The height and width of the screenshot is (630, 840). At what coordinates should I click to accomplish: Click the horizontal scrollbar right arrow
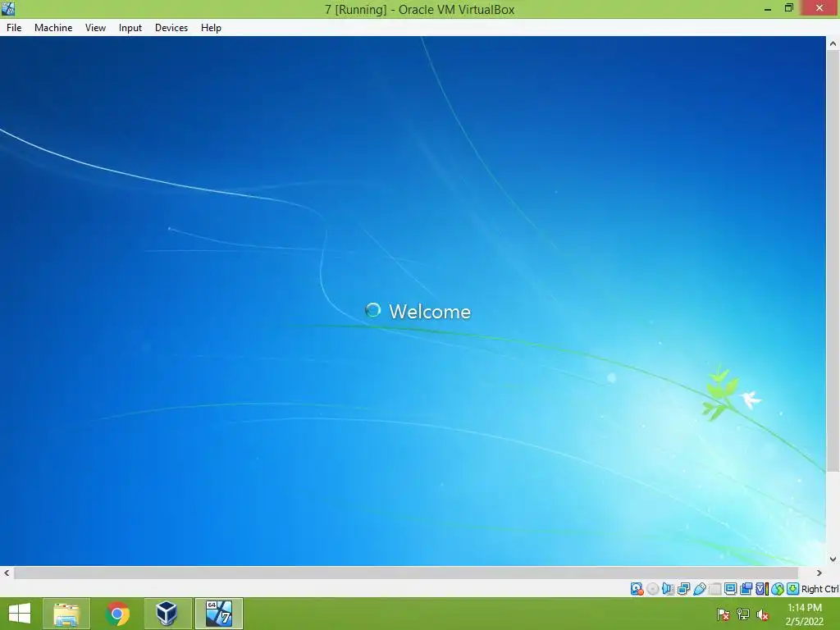(x=819, y=573)
